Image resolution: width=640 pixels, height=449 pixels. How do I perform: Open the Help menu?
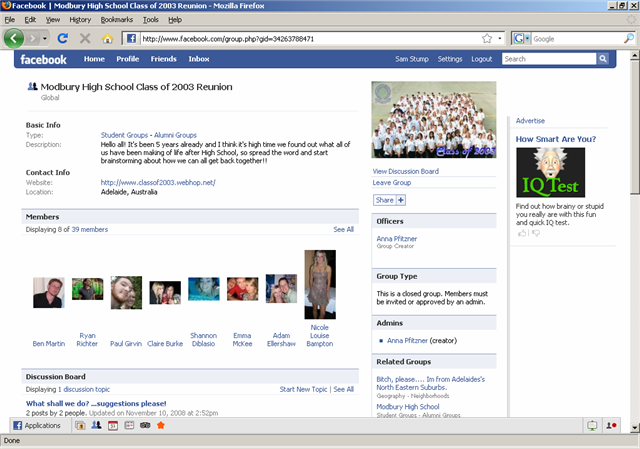point(175,20)
